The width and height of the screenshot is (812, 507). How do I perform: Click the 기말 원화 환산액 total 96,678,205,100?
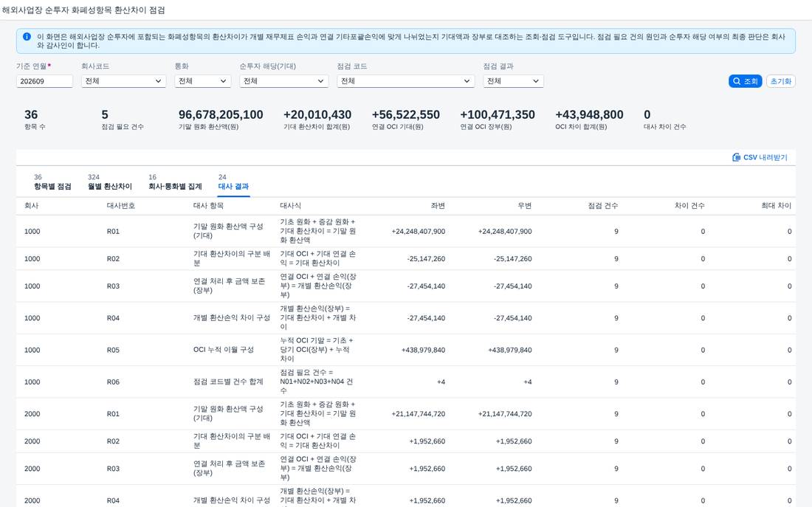coord(221,114)
